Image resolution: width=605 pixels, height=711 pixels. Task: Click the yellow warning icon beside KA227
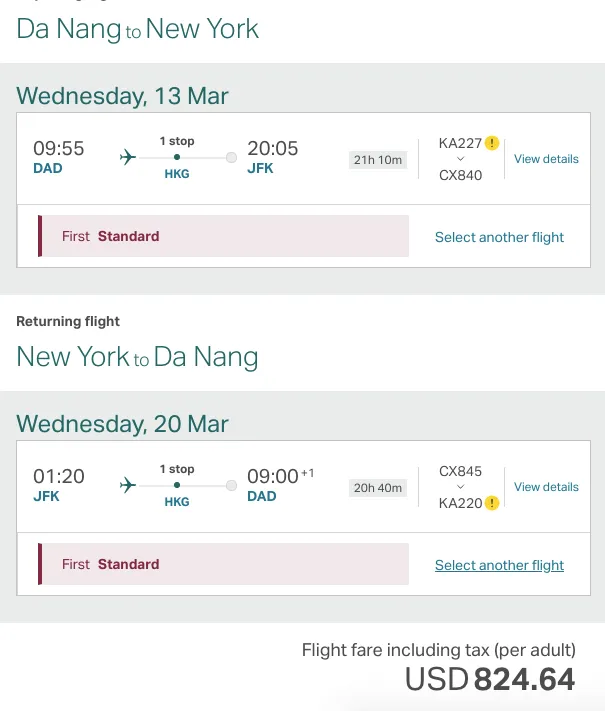492,143
